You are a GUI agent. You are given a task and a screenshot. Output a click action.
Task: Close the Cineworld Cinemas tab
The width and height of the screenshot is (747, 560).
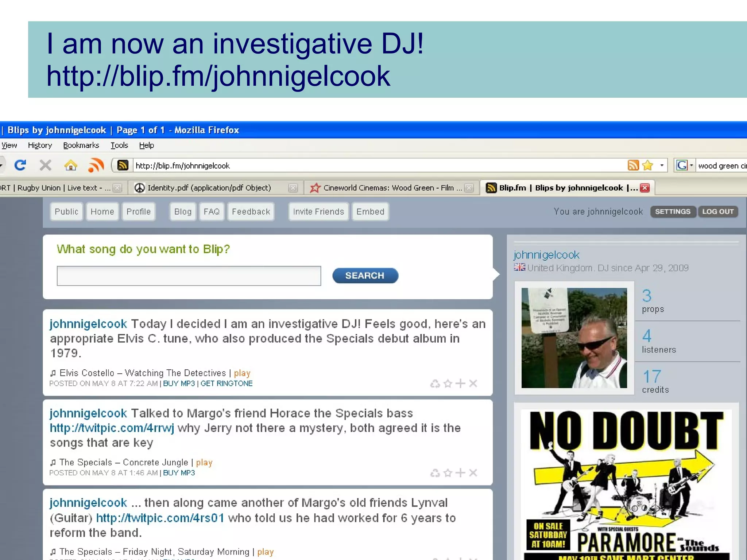[469, 188]
